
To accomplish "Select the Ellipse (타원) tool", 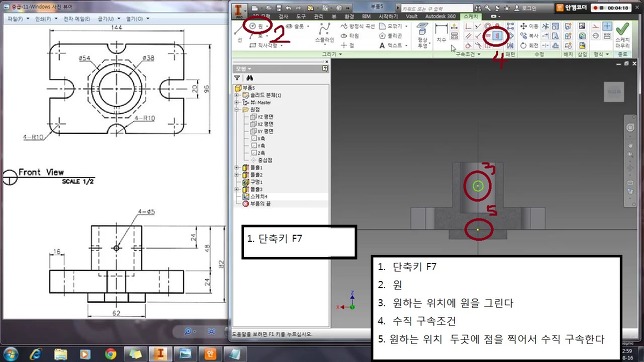I will pyautogui.click(x=350, y=36).
